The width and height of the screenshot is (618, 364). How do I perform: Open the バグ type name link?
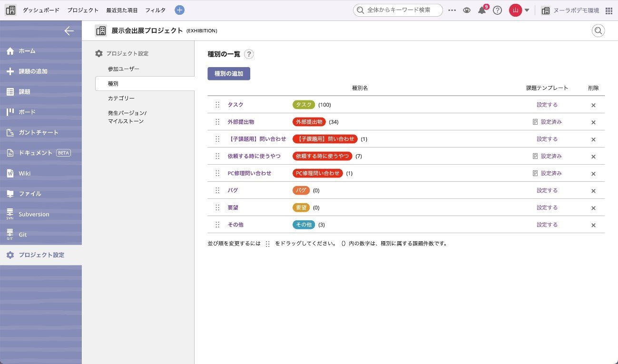click(233, 190)
